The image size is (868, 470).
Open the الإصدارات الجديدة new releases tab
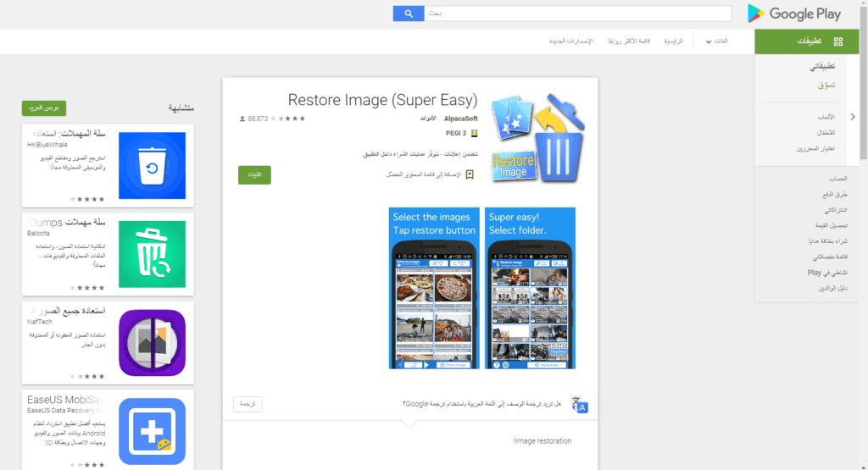tap(572, 41)
